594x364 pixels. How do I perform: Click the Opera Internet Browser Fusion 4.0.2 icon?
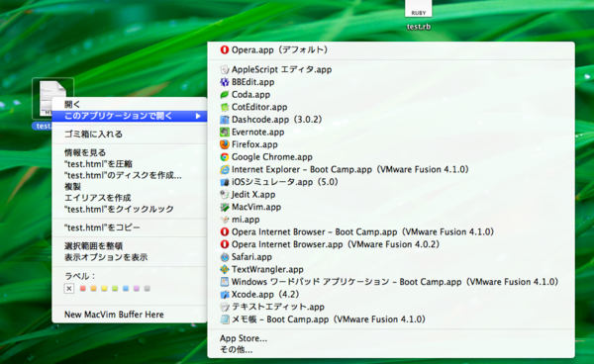[x=225, y=244]
